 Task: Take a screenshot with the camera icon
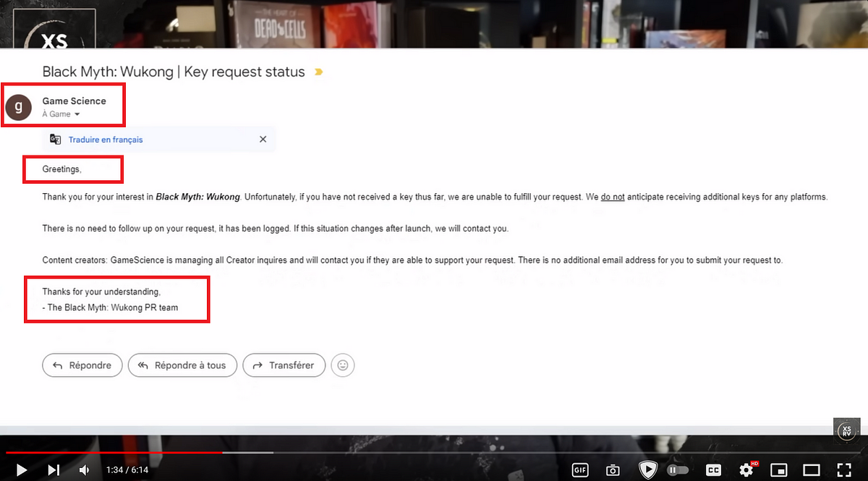(613, 470)
